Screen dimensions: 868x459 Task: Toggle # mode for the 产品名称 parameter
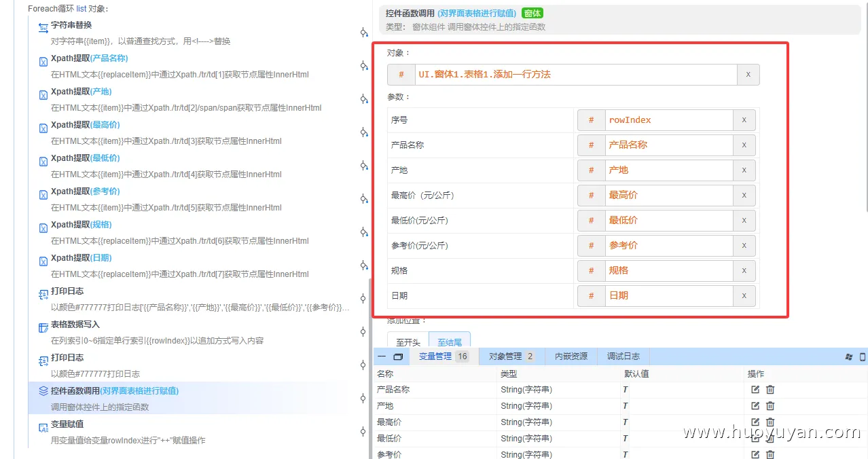tap(592, 145)
